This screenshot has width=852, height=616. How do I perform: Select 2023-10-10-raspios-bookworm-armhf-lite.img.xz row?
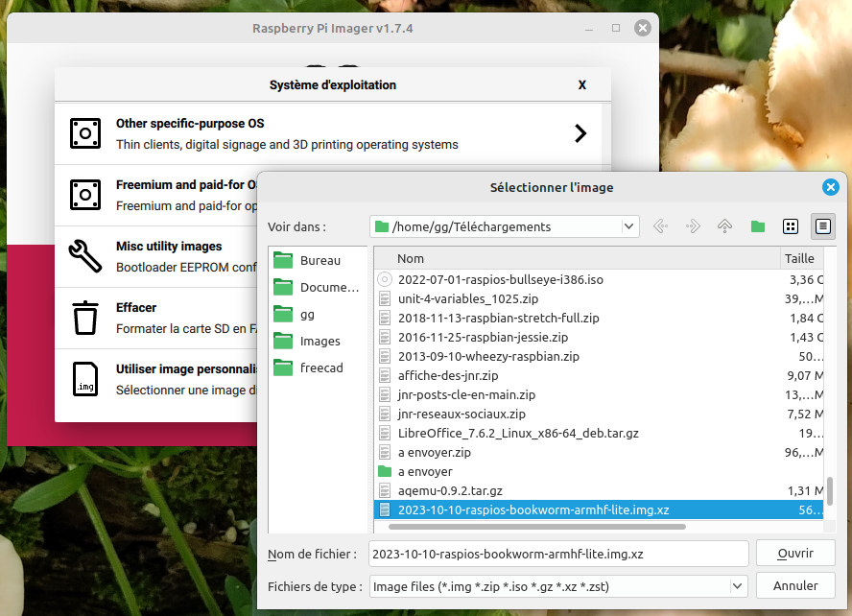[x=599, y=509]
